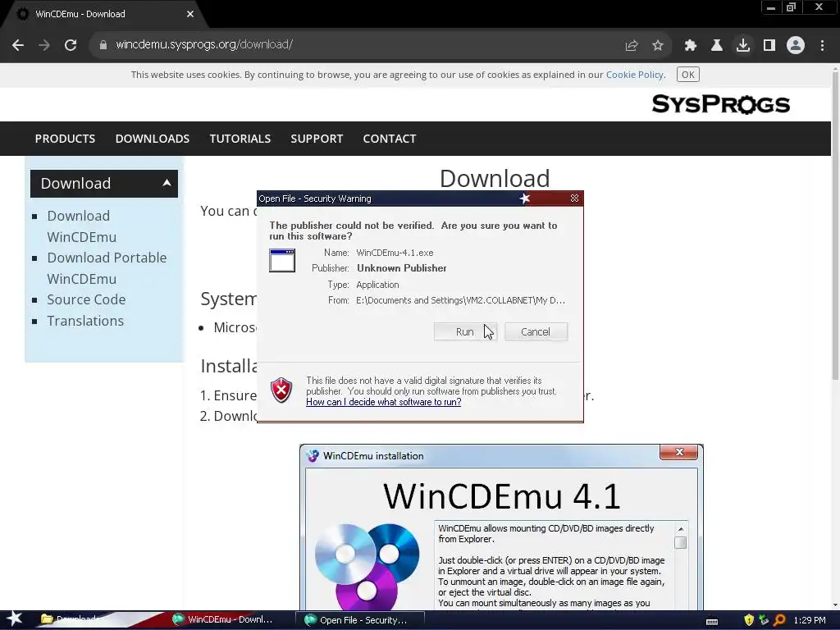Click the magnifier tray icon
The width and height of the screenshot is (840, 630).
point(779,620)
